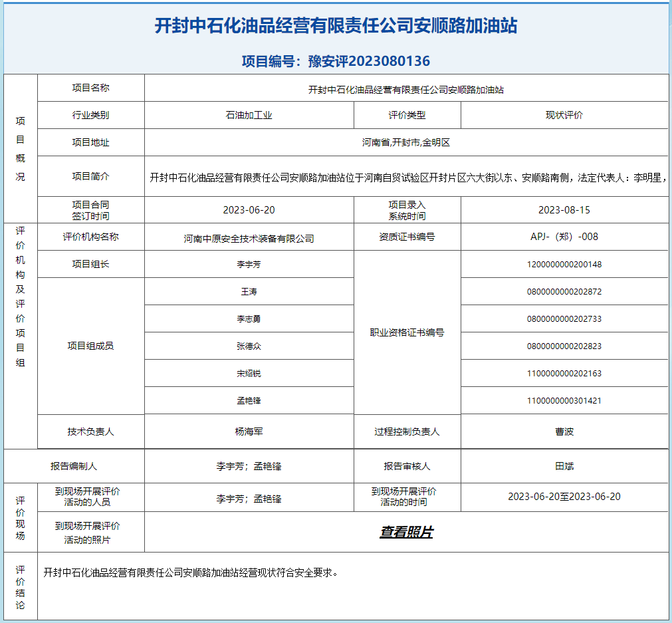Click the 到现场开展评价活动的人员 label
672x623 pixels.
[x=88, y=497]
